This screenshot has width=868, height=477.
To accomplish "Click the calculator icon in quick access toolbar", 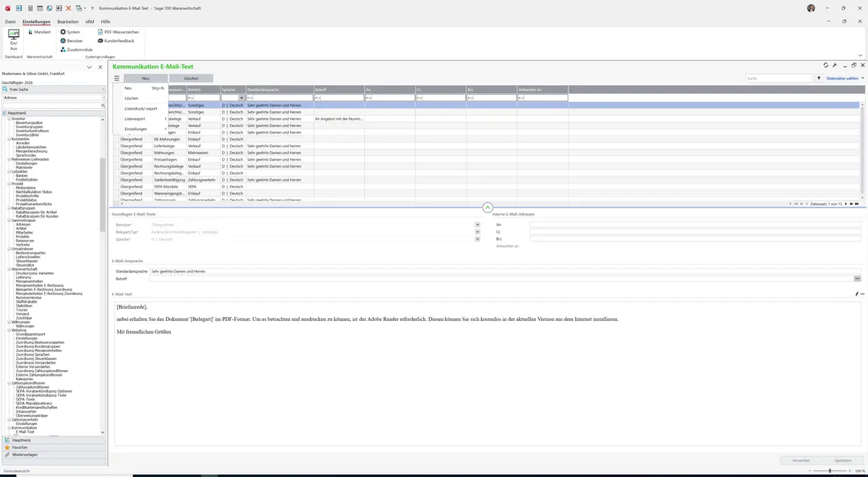I will pos(29,8).
